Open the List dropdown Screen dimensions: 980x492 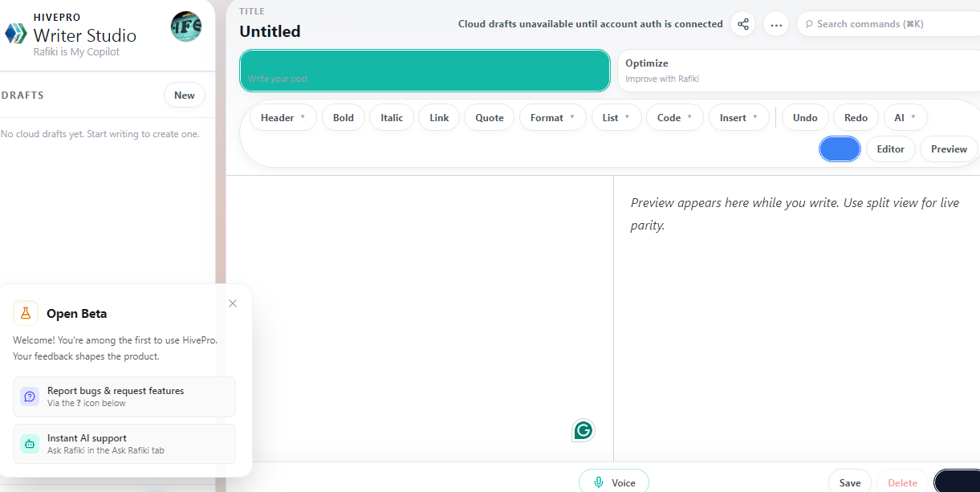[x=616, y=117]
